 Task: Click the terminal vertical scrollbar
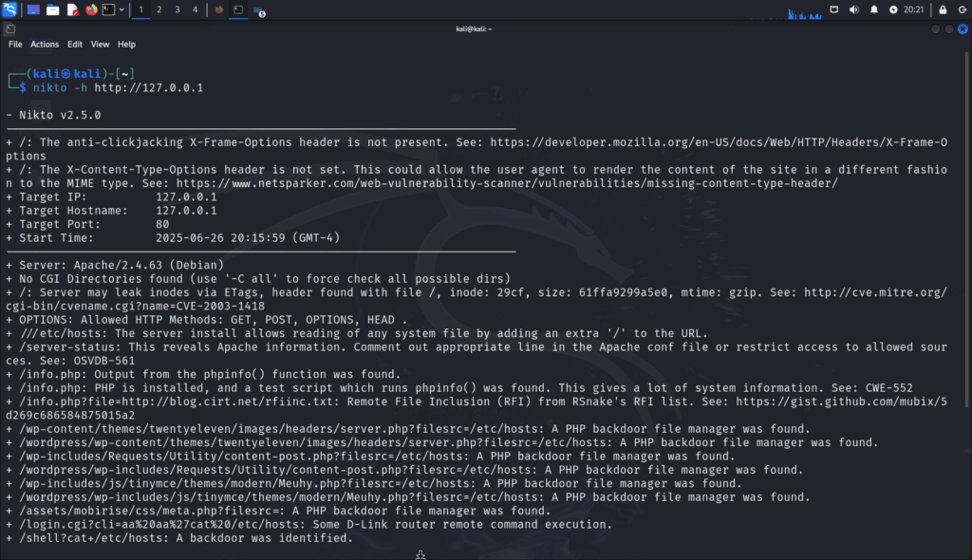coord(968,230)
